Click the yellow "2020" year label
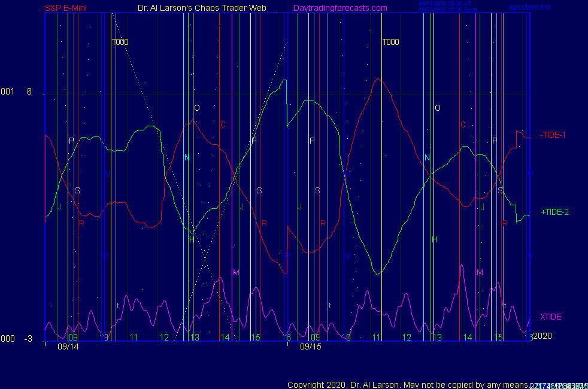Image resolution: width=588 pixels, height=389 pixels. pyautogui.click(x=542, y=336)
